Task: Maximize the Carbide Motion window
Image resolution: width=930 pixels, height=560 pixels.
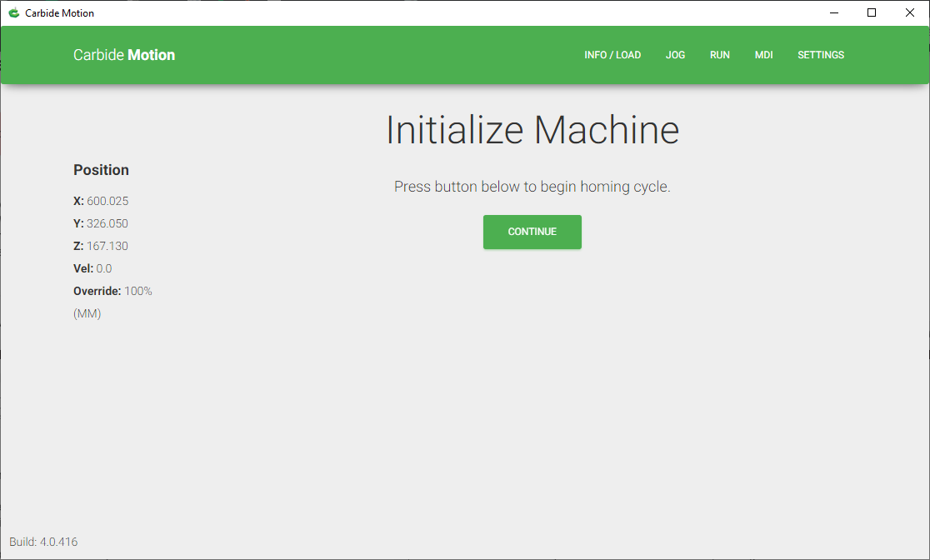Action: click(872, 12)
